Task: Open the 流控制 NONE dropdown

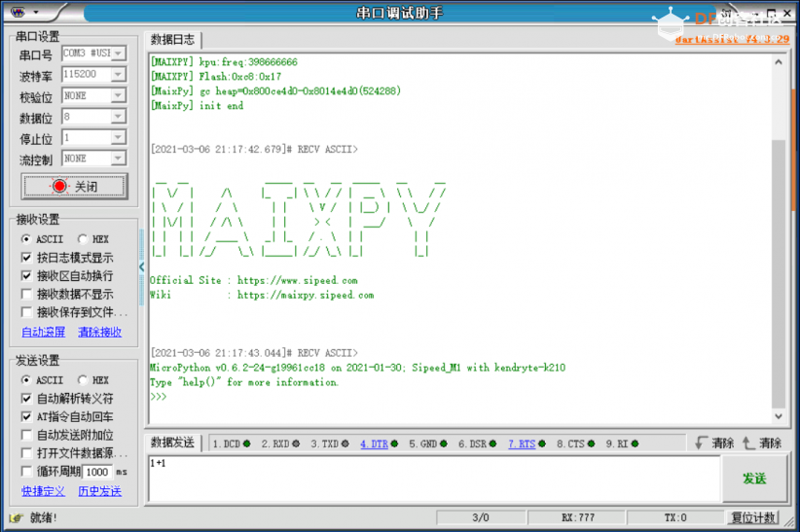Action: point(119,159)
